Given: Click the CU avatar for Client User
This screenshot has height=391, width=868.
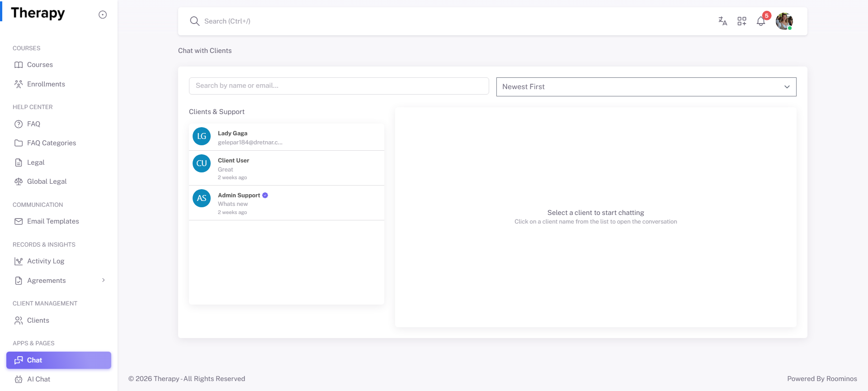Looking at the screenshot, I should 202,163.
